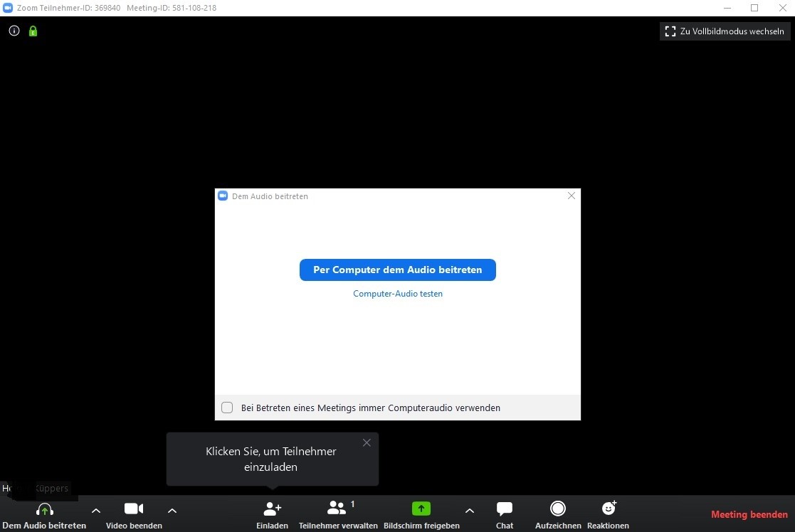Viewport: 795px width, 532px height.
Task: Click the headphone Dem Audio beitreten icon
Action: click(45, 509)
